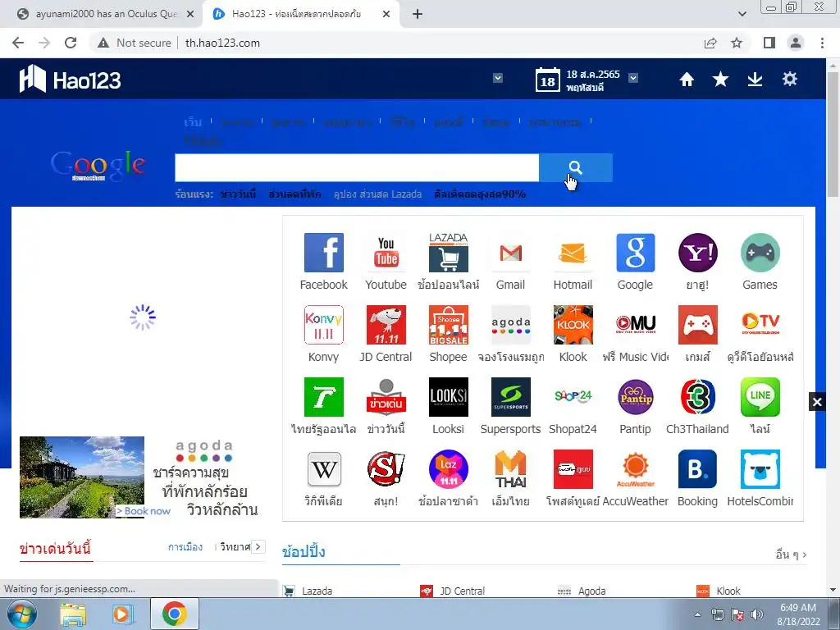
Task: Open the Windows Start button
Action: [21, 614]
